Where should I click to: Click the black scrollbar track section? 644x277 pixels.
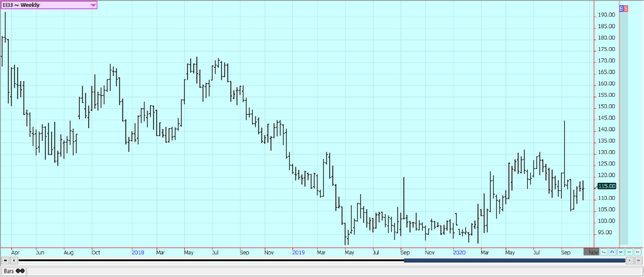(x=211, y=260)
